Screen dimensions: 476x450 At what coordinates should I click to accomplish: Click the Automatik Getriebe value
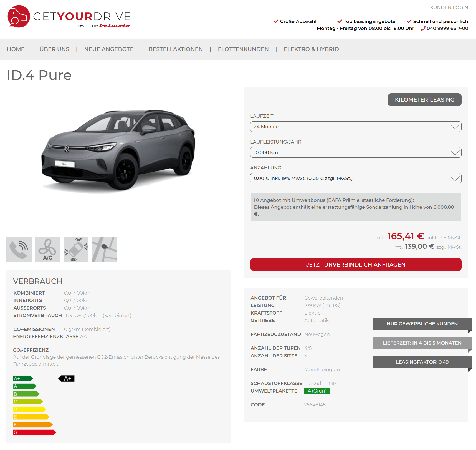(317, 320)
